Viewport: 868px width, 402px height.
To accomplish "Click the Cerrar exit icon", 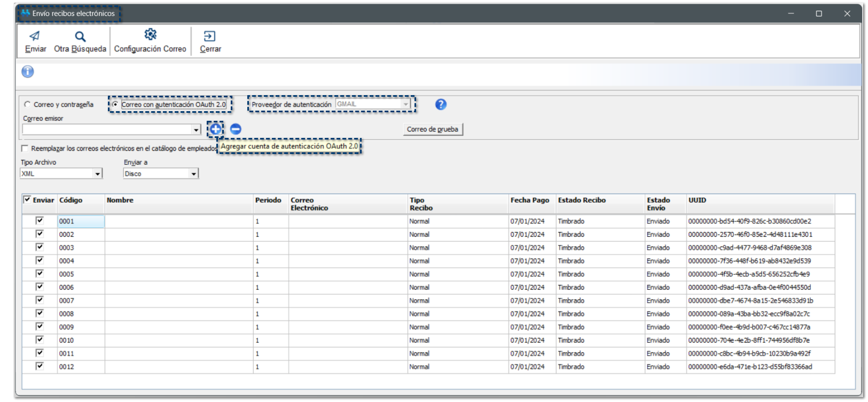I will pyautogui.click(x=210, y=36).
